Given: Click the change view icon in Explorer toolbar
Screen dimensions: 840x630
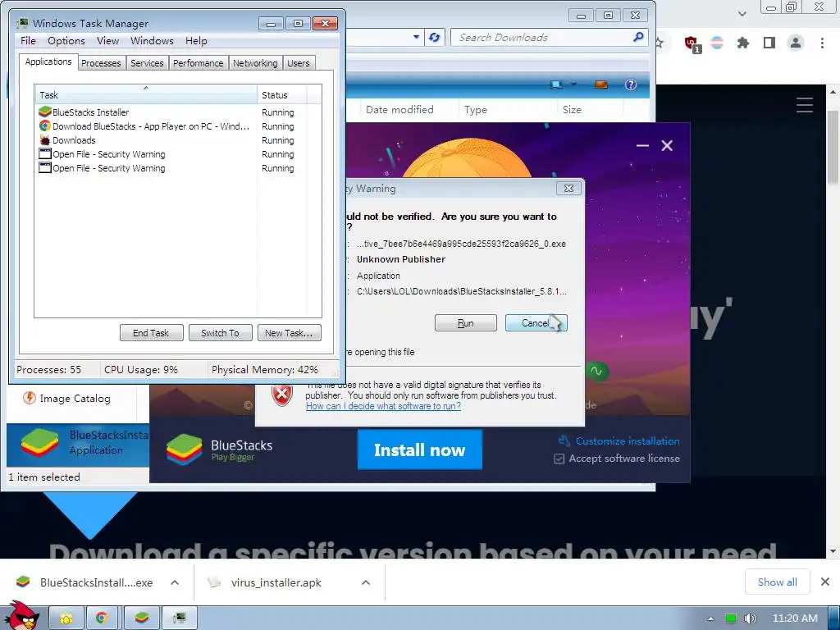Looking at the screenshot, I should [557, 84].
